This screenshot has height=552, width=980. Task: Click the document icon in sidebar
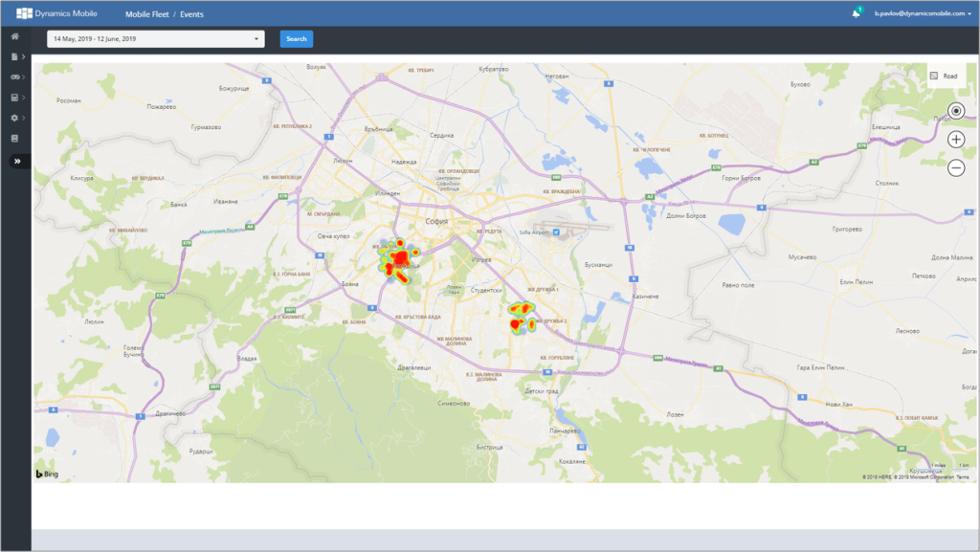14,56
